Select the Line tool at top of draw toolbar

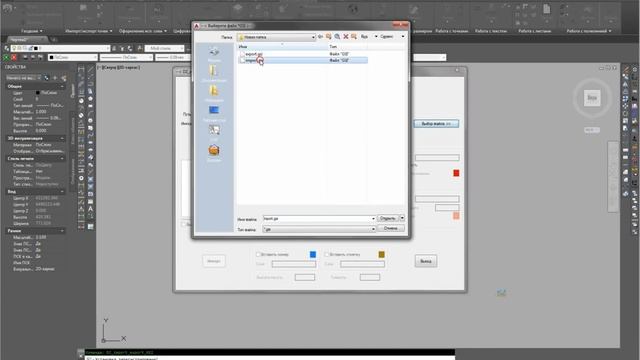tap(91, 69)
